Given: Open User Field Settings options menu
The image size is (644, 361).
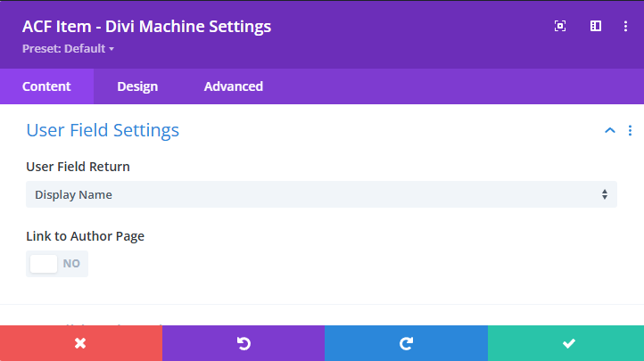Looking at the screenshot, I should pos(630,130).
